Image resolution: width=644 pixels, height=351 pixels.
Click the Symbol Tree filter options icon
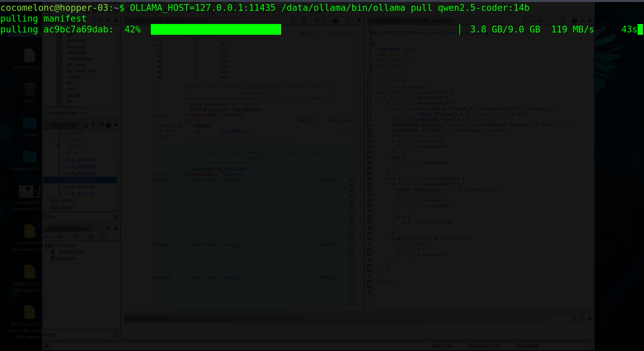[x=116, y=217]
